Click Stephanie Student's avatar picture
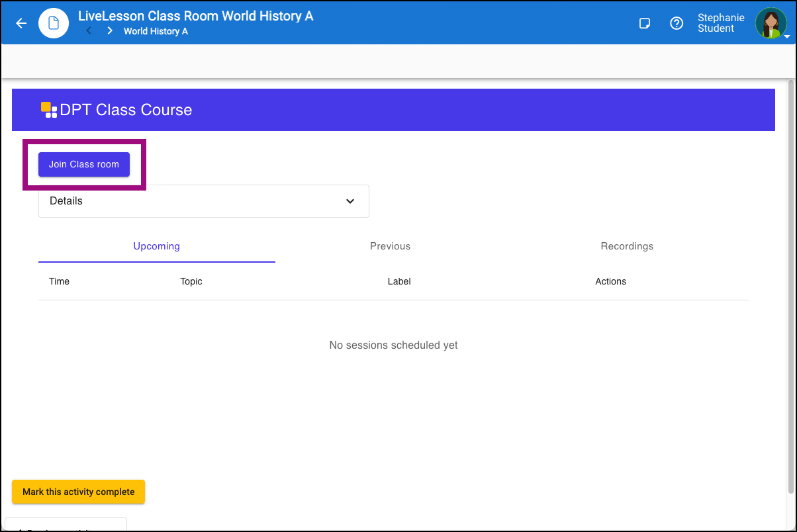Viewport: 797px width, 532px height. click(771, 23)
